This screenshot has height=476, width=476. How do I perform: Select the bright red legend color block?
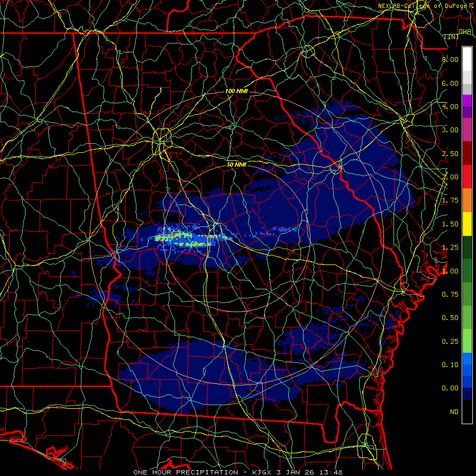(x=467, y=177)
